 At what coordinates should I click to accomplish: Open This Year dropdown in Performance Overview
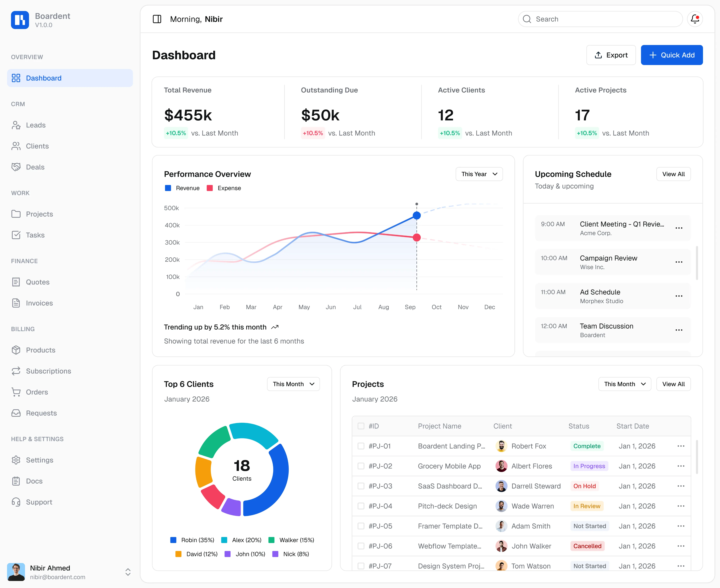(479, 174)
